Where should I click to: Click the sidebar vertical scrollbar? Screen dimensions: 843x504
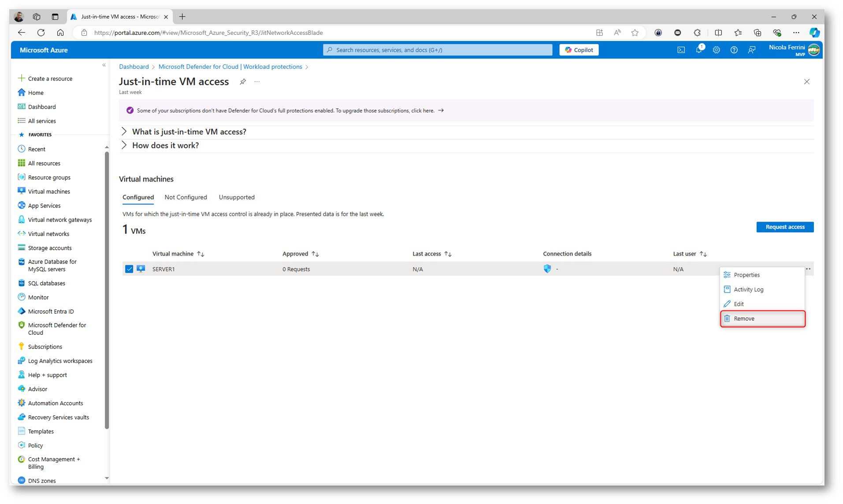click(107, 289)
